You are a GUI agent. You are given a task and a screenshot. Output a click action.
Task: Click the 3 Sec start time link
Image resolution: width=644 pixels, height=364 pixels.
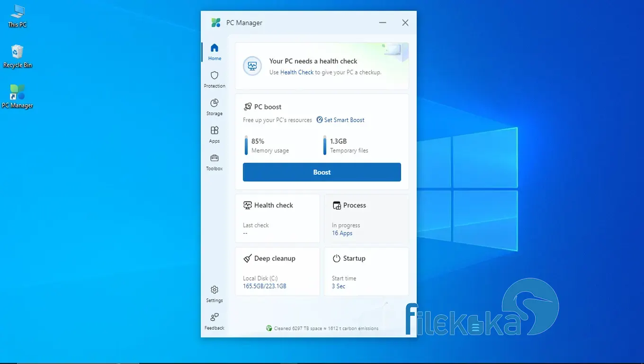339,286
